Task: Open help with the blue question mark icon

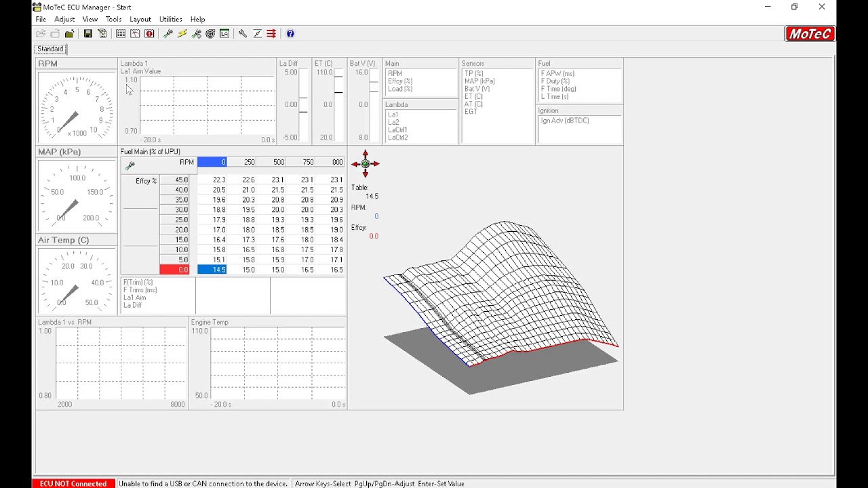Action: click(x=290, y=33)
